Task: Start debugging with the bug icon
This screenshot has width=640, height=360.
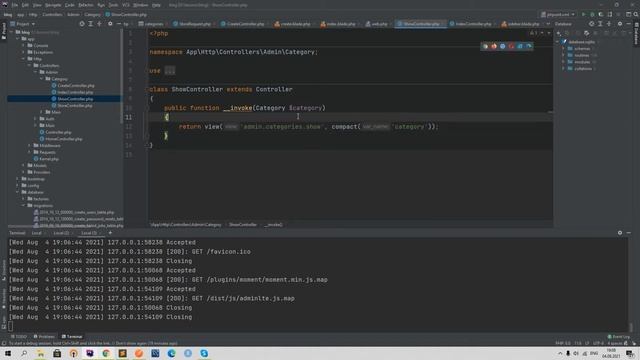Action: pos(592,14)
